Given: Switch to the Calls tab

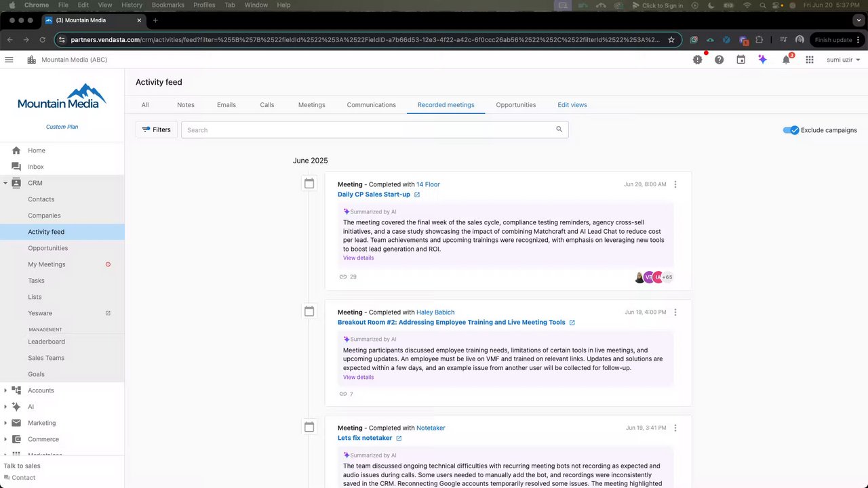Looking at the screenshot, I should coord(267,105).
